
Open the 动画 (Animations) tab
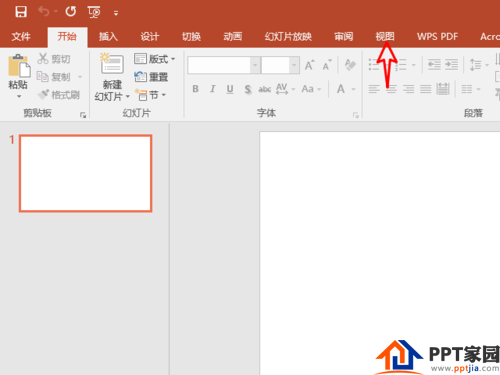tap(233, 36)
